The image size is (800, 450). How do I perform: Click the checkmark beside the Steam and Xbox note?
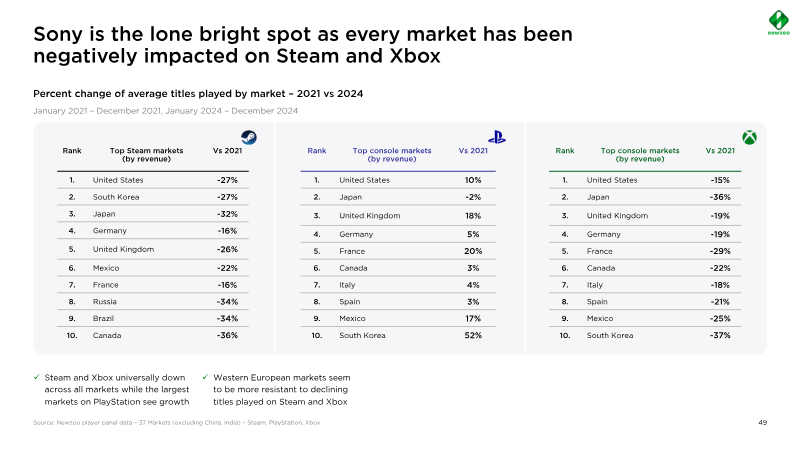click(x=37, y=376)
